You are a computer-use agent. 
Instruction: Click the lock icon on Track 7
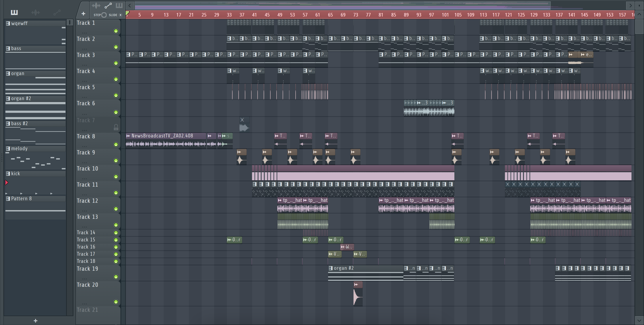click(116, 127)
